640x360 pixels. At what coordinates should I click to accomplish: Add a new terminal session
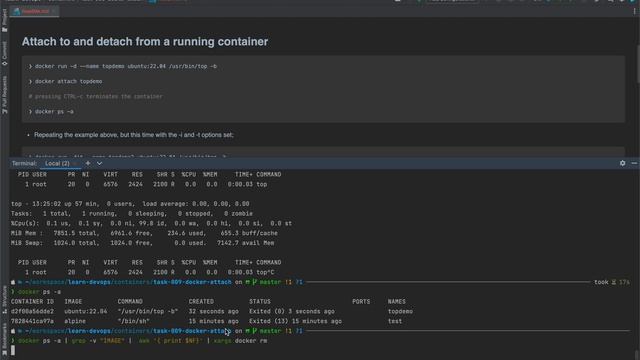pos(88,163)
